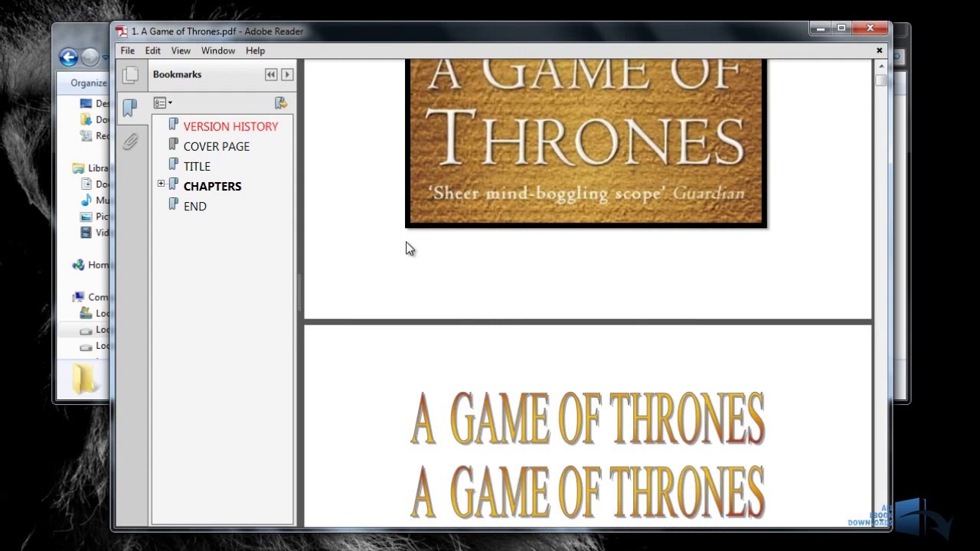Select the Downloads folder icon in Explorer

pos(87,119)
